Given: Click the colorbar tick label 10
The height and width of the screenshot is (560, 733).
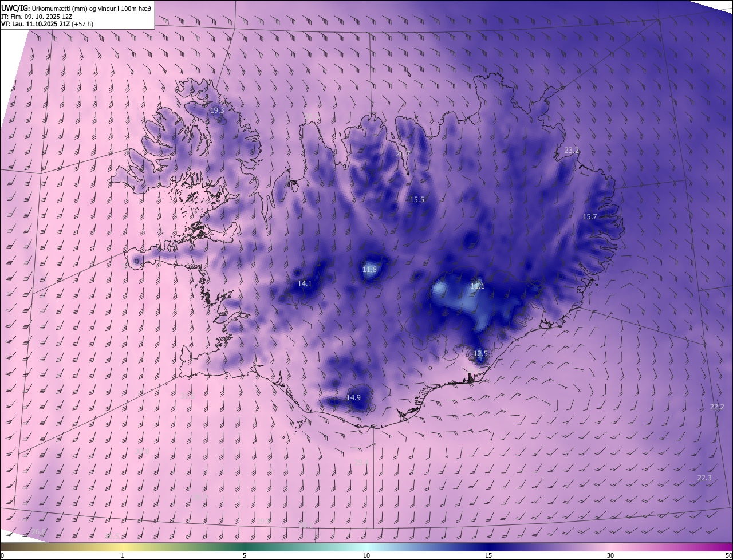Looking at the screenshot, I should (366, 556).
